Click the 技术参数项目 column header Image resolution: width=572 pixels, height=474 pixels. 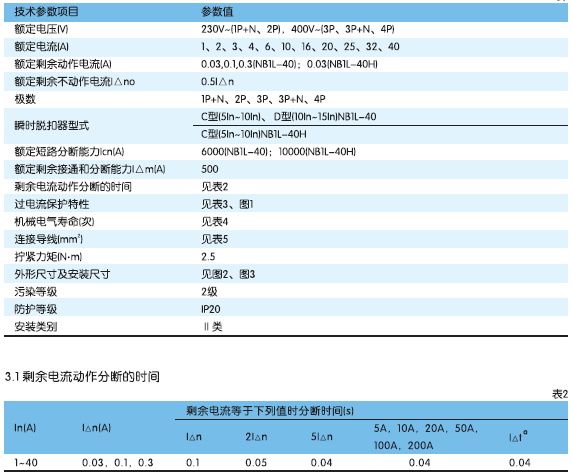(46, 12)
